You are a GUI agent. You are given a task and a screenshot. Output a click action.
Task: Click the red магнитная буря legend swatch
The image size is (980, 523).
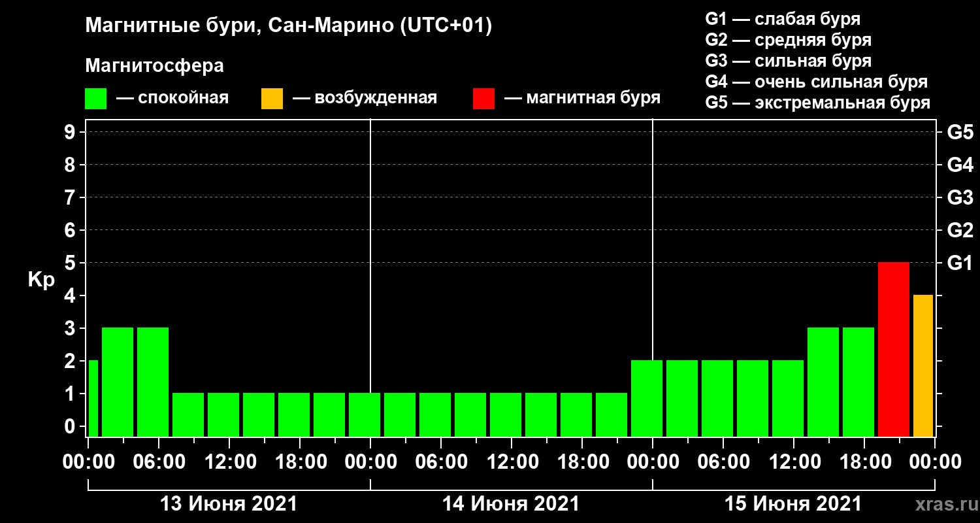pyautogui.click(x=483, y=99)
